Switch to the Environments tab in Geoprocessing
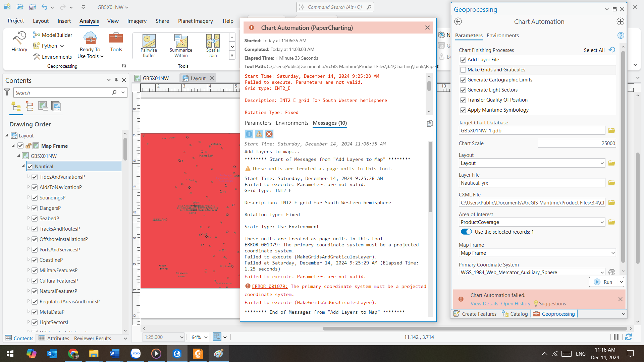 coord(502,35)
